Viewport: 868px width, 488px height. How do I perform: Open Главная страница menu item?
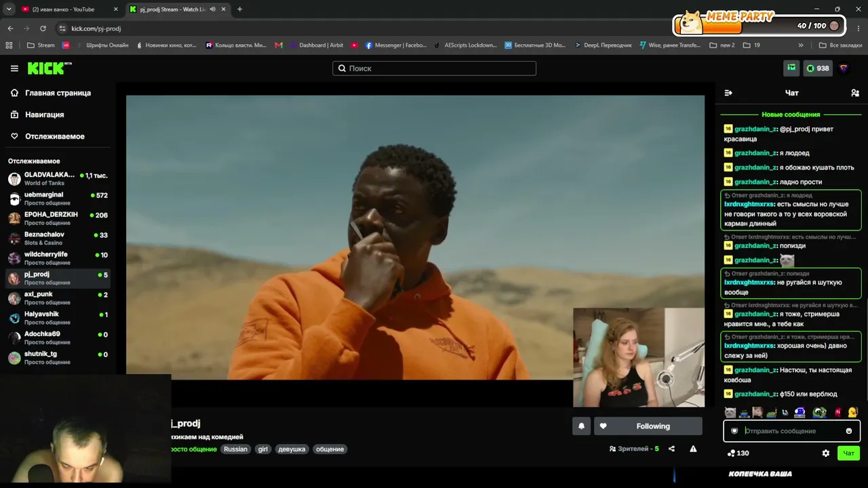pos(58,93)
